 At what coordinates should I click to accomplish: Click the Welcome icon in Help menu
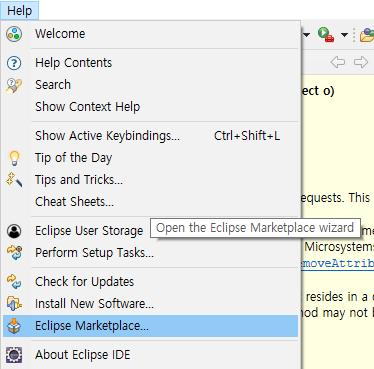14,34
